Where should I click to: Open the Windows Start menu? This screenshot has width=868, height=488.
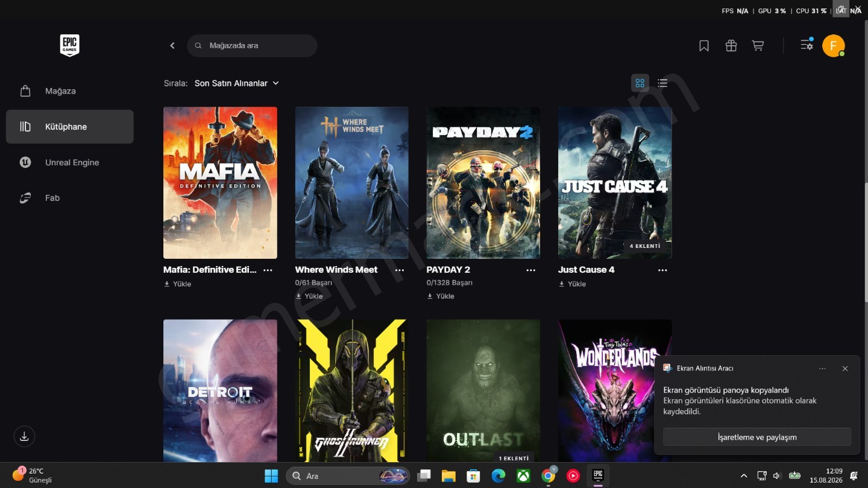click(271, 476)
